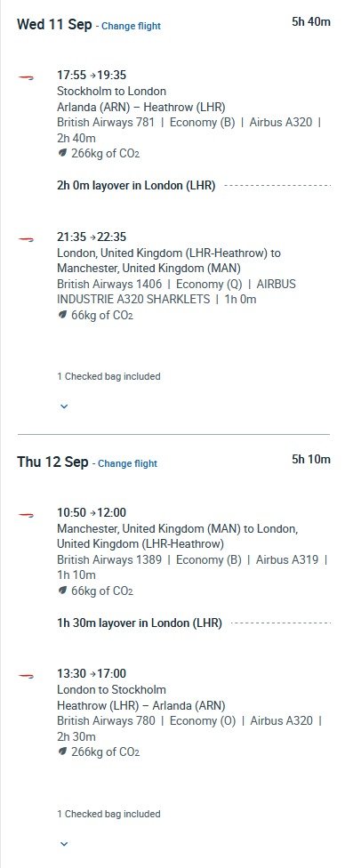Click the Thu 12 Sep date heading
The height and width of the screenshot is (868, 345).
coord(52,462)
